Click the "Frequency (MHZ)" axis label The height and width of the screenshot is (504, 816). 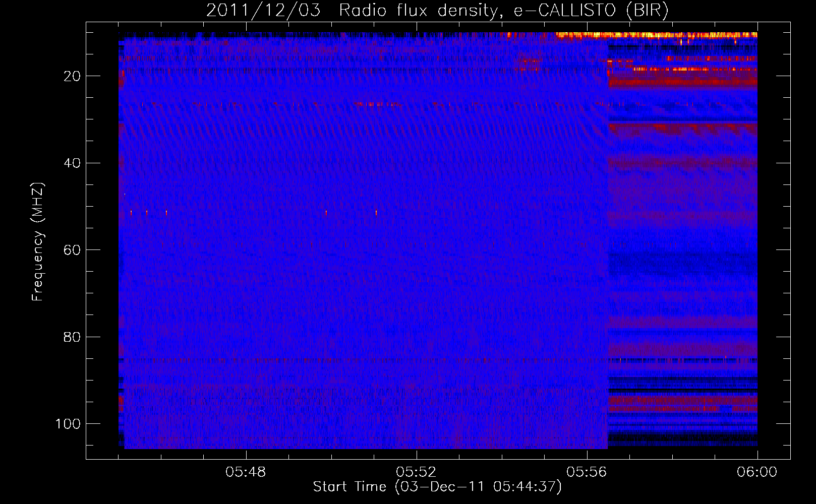tap(38, 241)
